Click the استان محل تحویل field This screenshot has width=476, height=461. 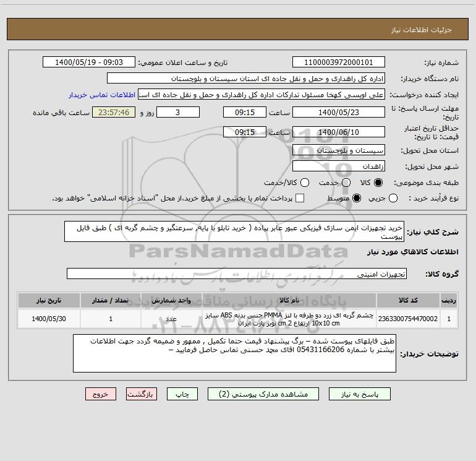[x=339, y=150]
